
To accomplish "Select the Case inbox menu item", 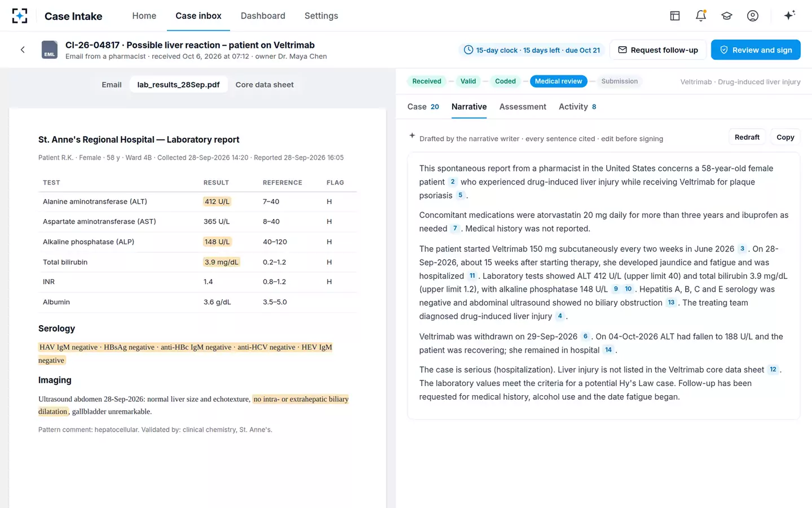I will point(198,16).
